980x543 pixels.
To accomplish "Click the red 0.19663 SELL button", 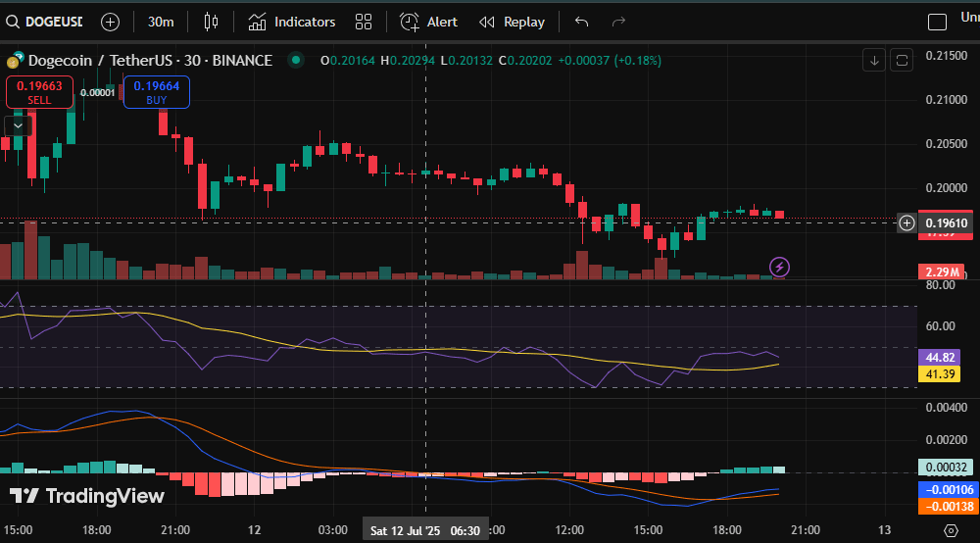I will pyautogui.click(x=38, y=92).
